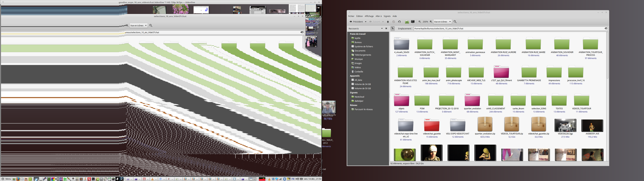
Task: Open the Signets menu
Action: click(387, 16)
